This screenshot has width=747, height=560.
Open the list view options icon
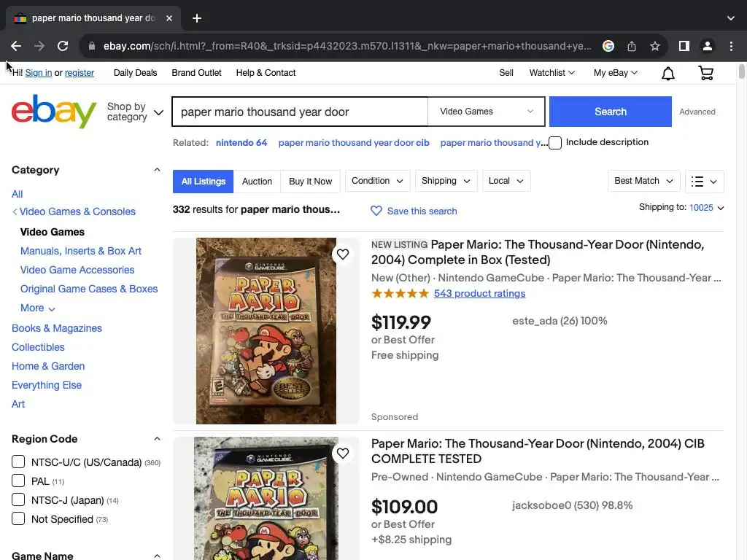pos(705,182)
